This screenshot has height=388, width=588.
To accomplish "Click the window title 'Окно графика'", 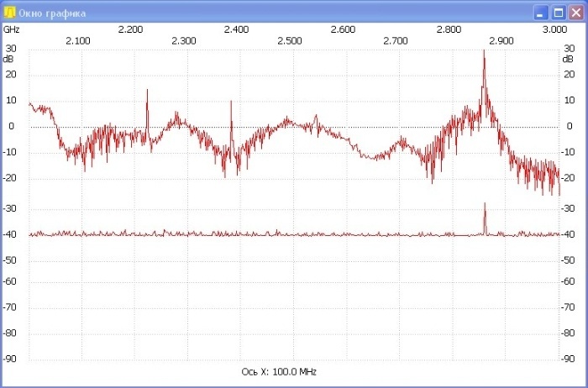I will 52,13.
